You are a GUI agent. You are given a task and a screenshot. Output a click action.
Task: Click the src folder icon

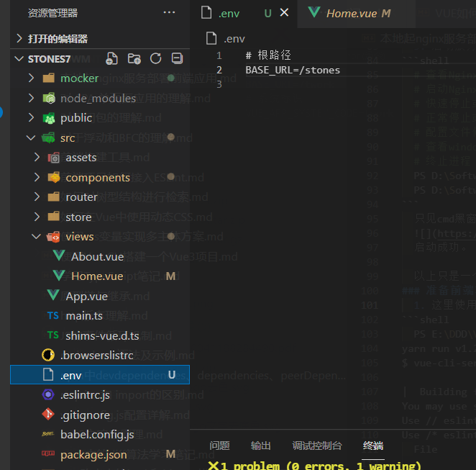click(48, 137)
